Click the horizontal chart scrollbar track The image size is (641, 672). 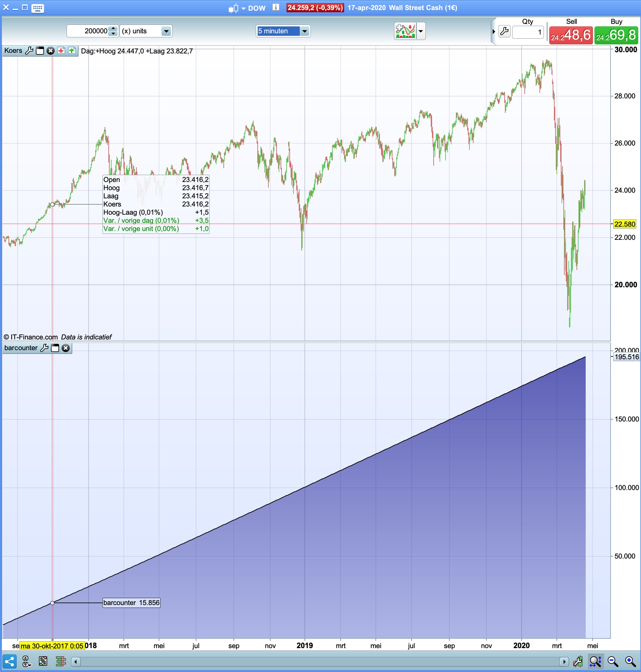[320, 662]
